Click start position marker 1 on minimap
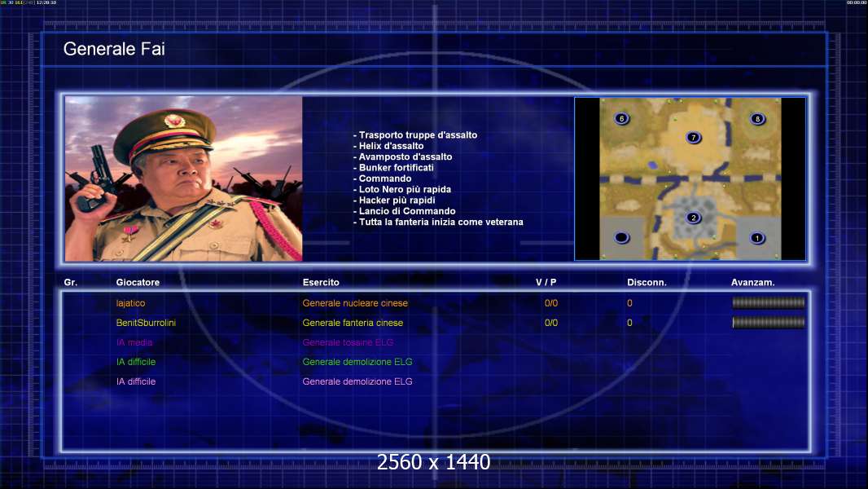 756,238
